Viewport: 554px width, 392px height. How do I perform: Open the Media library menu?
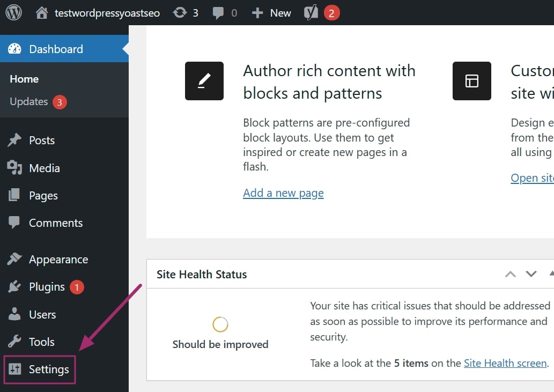(44, 168)
